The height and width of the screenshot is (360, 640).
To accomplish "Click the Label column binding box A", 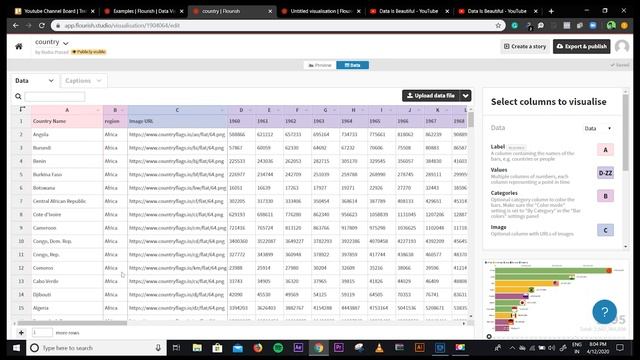I will [x=605, y=150].
